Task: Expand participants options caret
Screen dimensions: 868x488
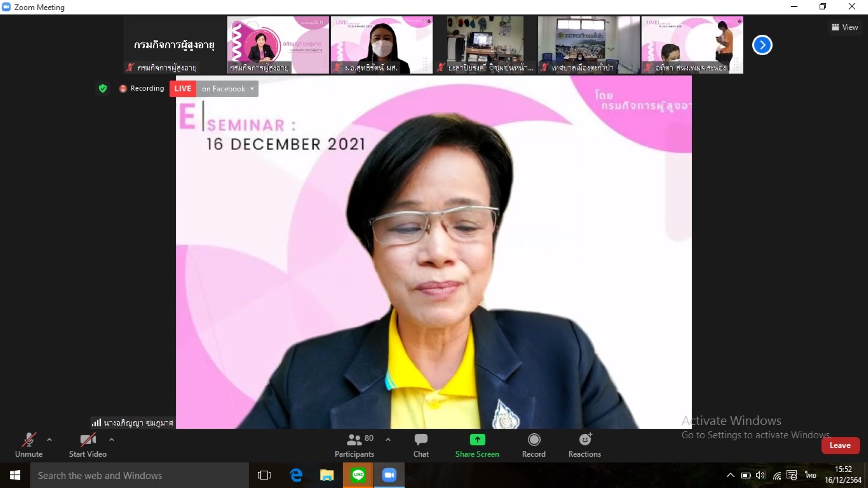Action: (x=388, y=440)
